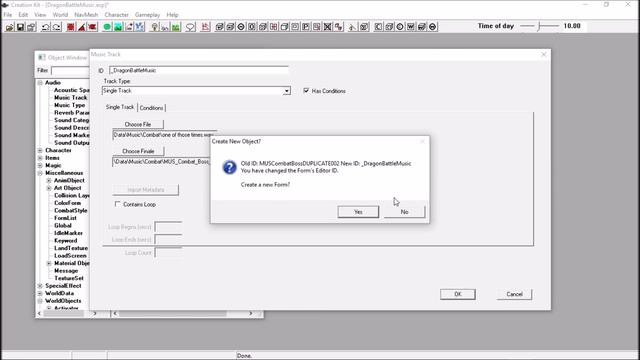
Task: Expand the Magic tree node
Action: pyautogui.click(x=40, y=166)
